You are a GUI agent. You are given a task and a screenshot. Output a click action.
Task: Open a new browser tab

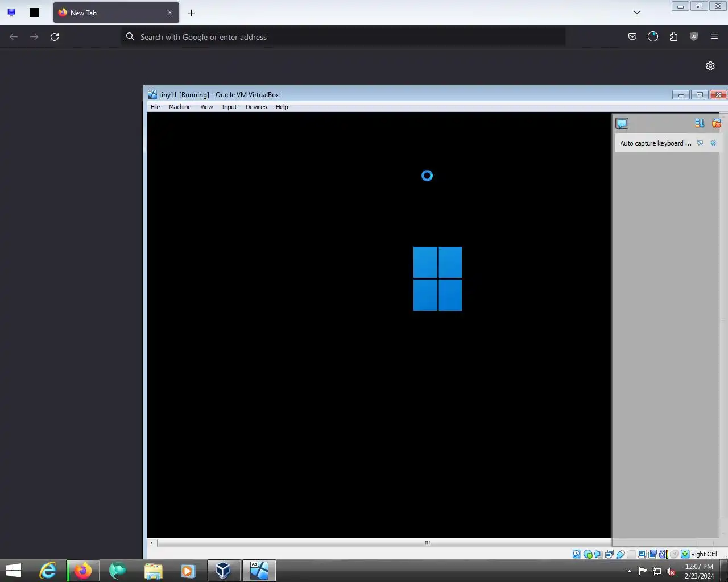[192, 13]
